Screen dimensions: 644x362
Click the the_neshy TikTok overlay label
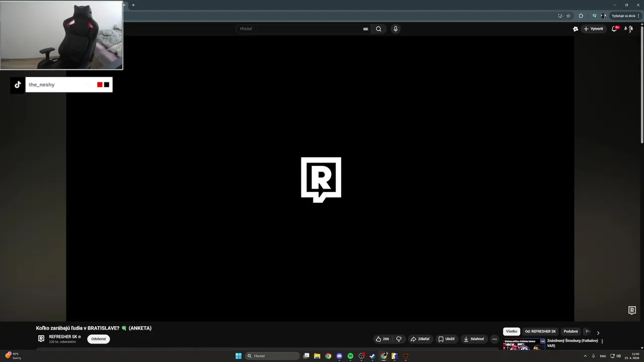(42, 84)
